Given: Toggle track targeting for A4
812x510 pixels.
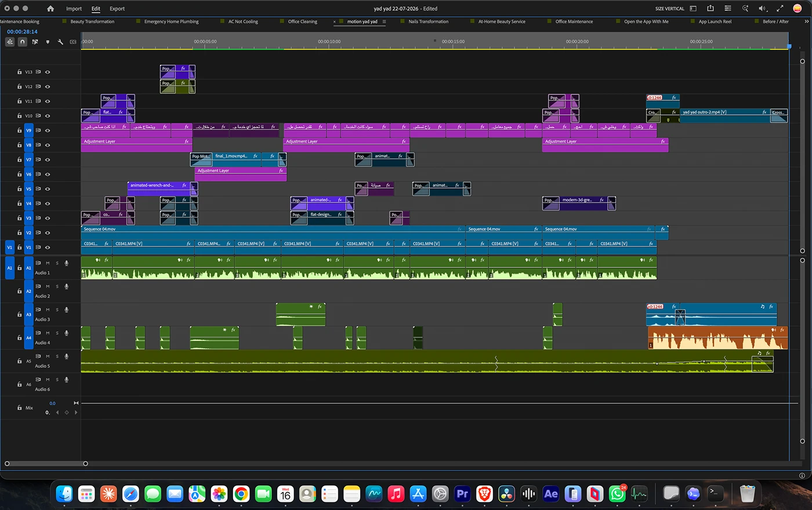Looking at the screenshot, I should [28, 338].
